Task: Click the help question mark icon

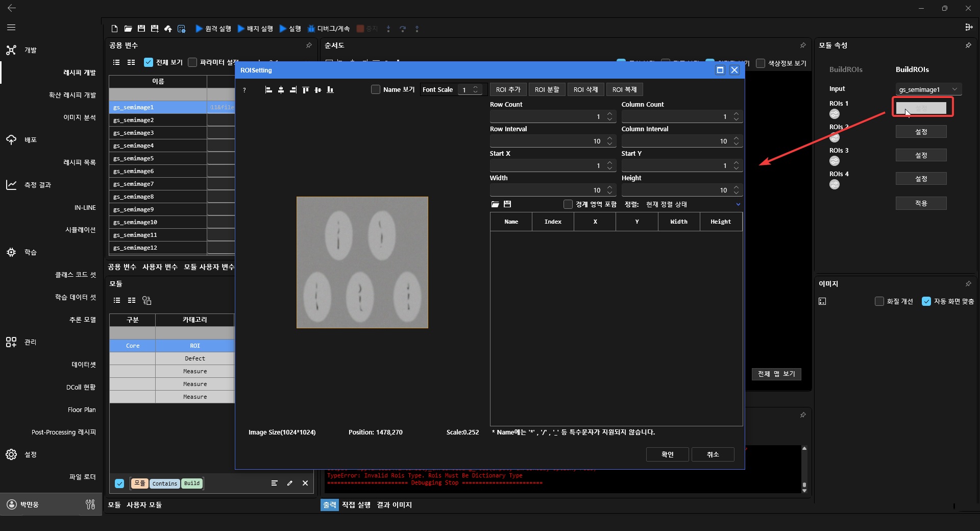Action: [x=244, y=90]
